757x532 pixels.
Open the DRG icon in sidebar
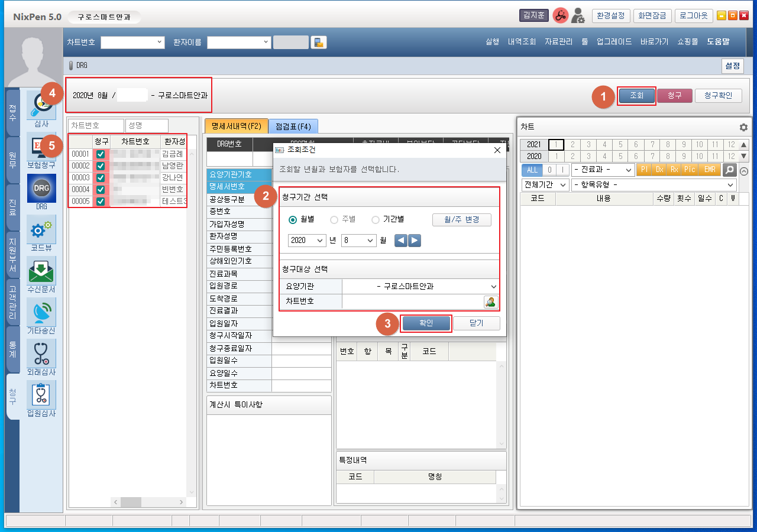tap(41, 189)
